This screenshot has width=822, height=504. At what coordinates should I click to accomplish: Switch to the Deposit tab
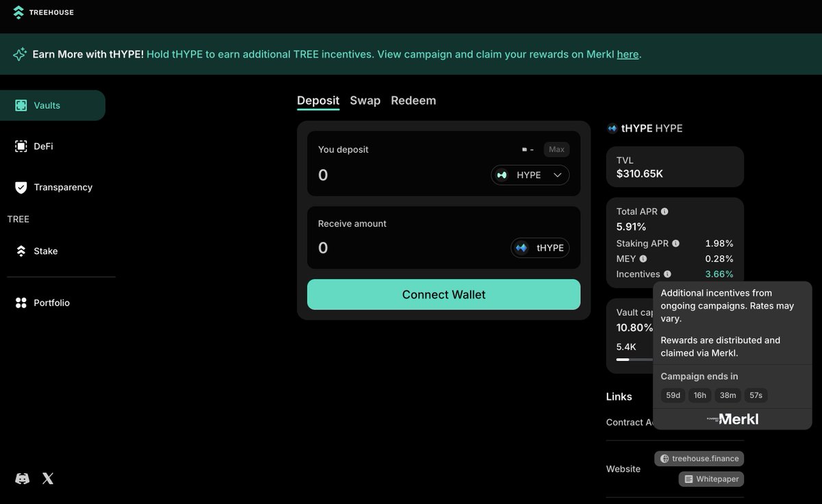[x=318, y=101]
